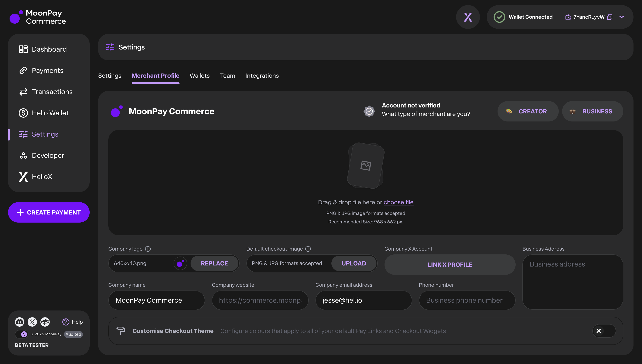Open the Integrations tab

click(262, 76)
